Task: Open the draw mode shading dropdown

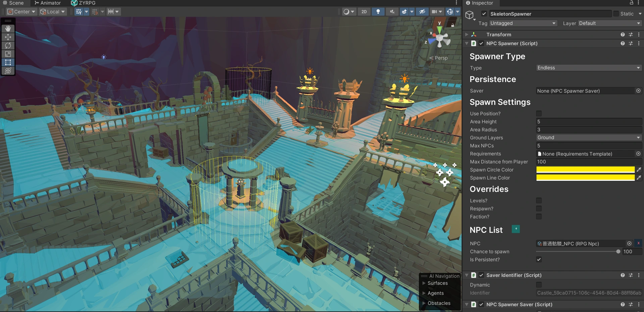Action: (x=349, y=12)
